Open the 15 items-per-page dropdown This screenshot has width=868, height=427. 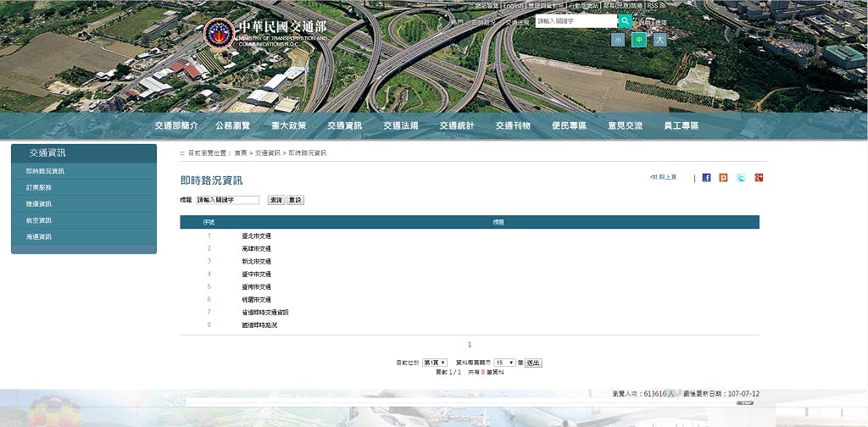[505, 363]
